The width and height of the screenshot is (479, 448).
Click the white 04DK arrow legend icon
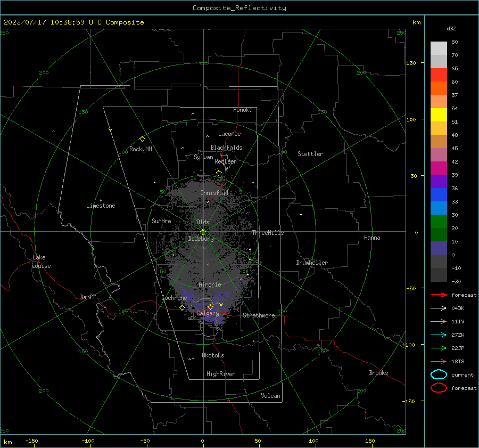[x=439, y=308]
